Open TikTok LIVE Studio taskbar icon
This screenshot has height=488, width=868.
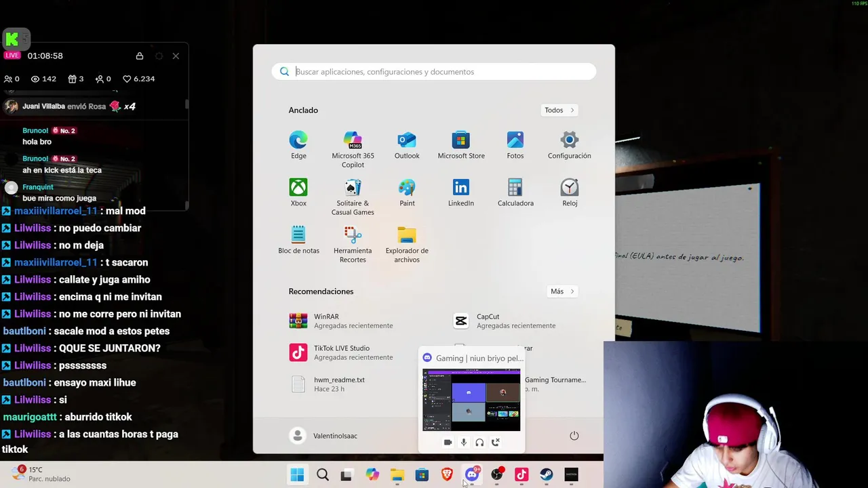click(x=521, y=475)
